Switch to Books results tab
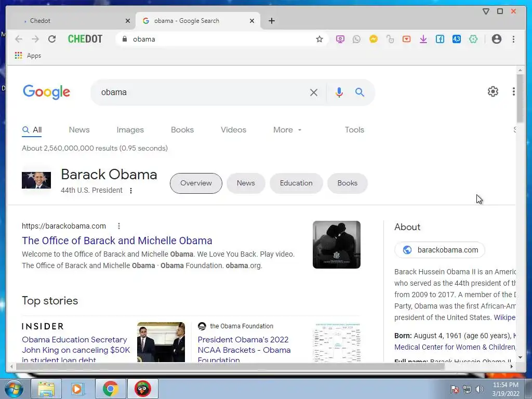 coord(182,130)
